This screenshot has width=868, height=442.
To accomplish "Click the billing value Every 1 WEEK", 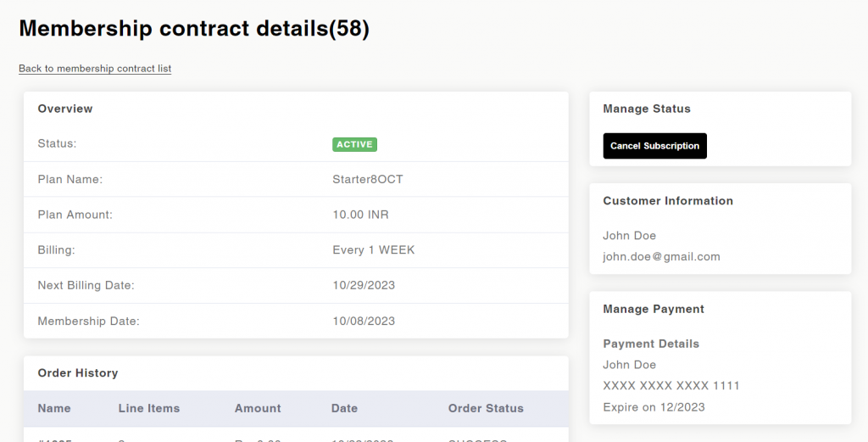I will [374, 250].
